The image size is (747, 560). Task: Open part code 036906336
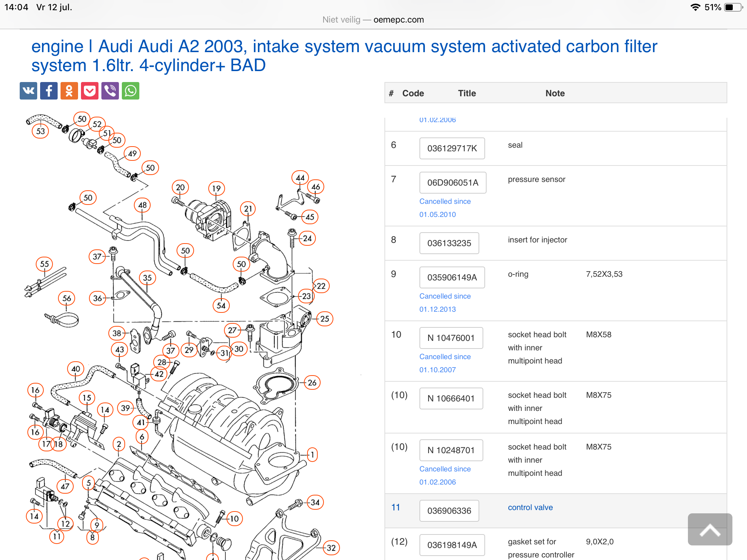pyautogui.click(x=449, y=511)
